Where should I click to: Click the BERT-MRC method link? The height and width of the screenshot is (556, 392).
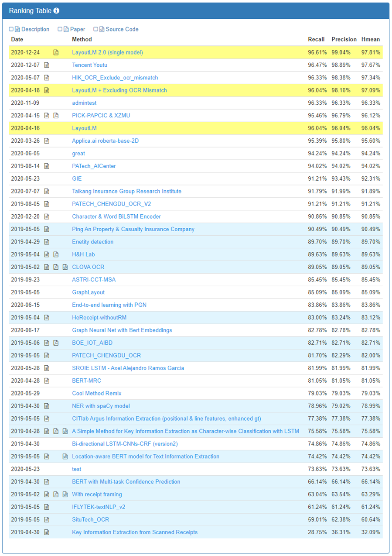86,381
